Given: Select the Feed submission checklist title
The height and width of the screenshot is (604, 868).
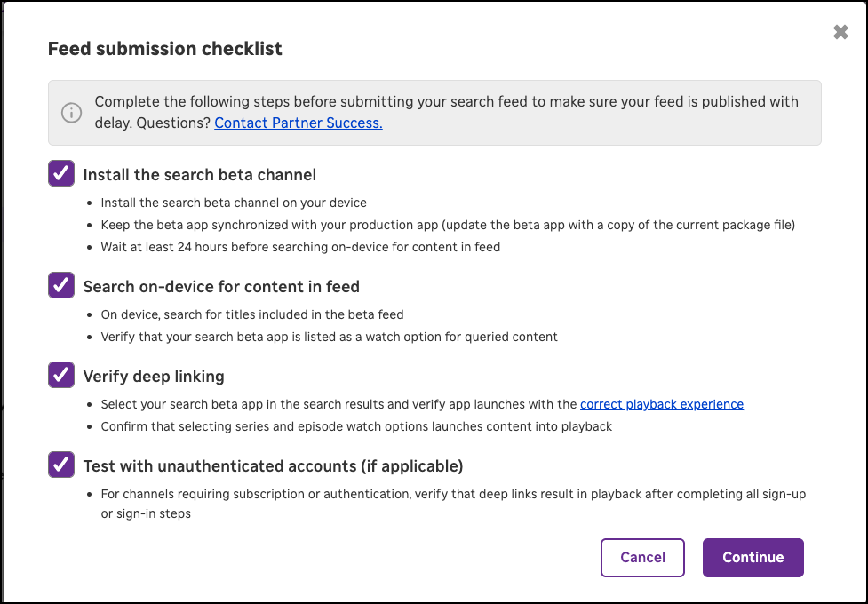Looking at the screenshot, I should click(164, 48).
